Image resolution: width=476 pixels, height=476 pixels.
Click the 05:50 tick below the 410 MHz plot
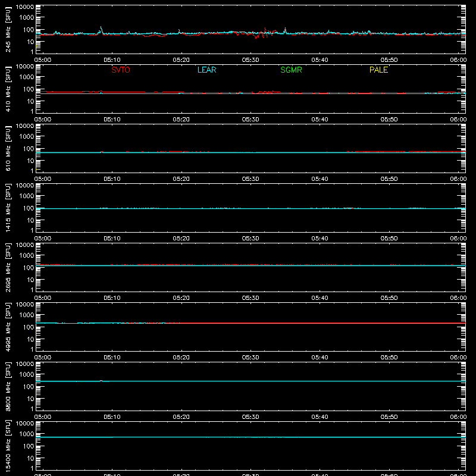pos(389,120)
